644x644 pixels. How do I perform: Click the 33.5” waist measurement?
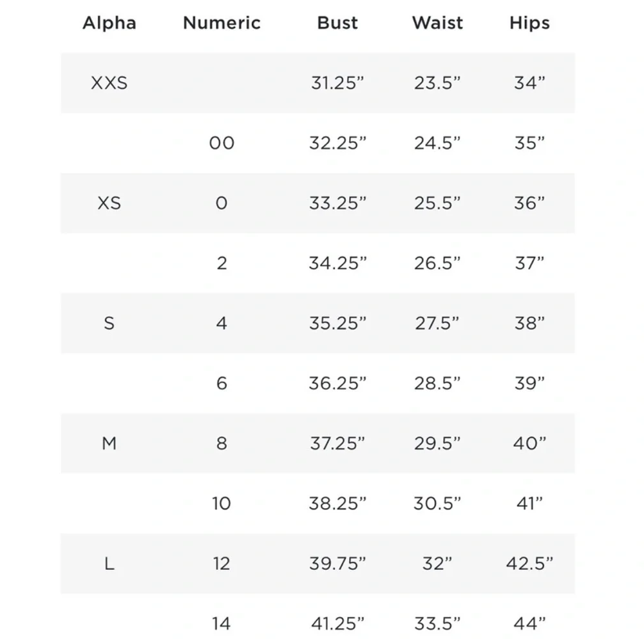point(437,623)
